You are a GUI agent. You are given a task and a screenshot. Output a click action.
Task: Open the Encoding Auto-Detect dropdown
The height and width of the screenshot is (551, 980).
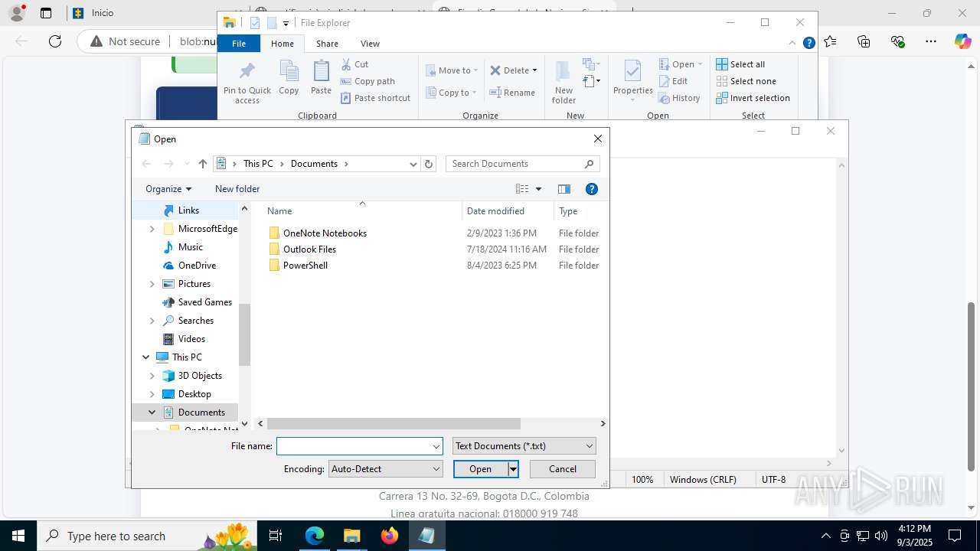tap(385, 469)
